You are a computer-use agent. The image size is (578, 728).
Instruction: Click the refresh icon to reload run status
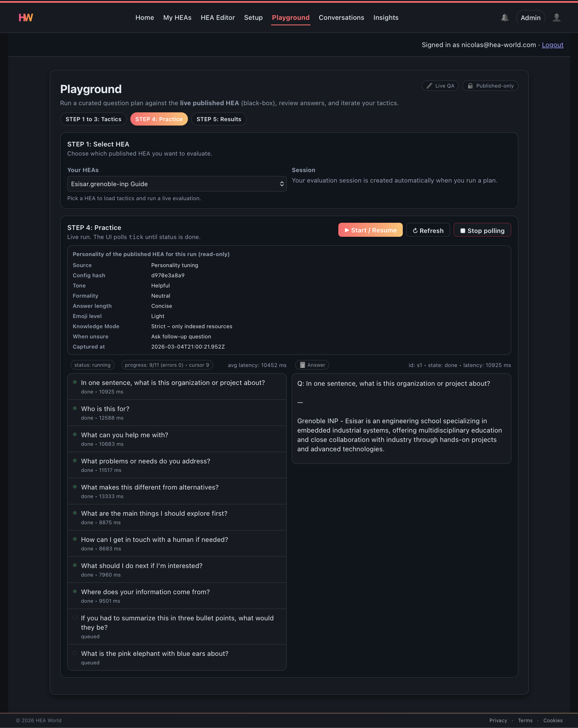coord(415,230)
